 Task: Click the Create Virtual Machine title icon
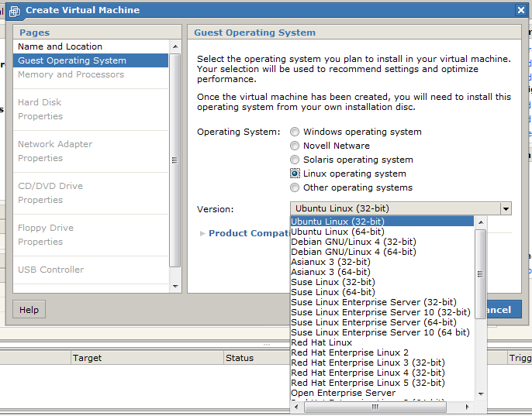point(15,11)
